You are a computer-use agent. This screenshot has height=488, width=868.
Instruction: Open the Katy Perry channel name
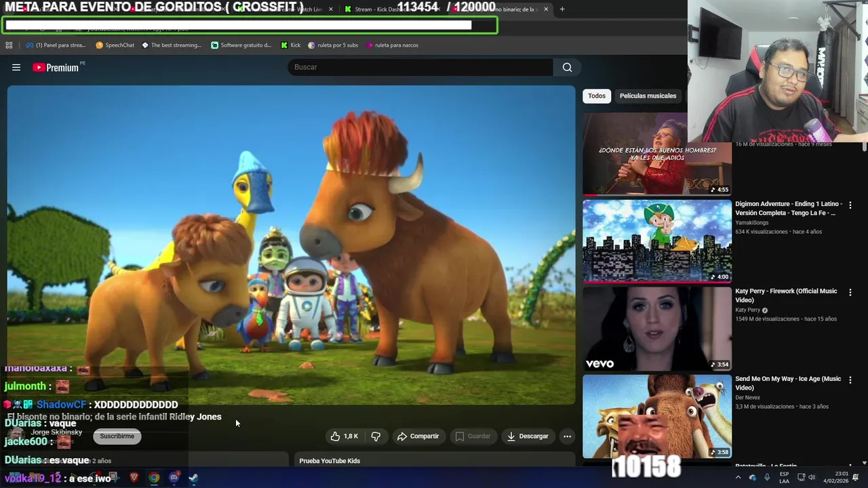(748, 310)
